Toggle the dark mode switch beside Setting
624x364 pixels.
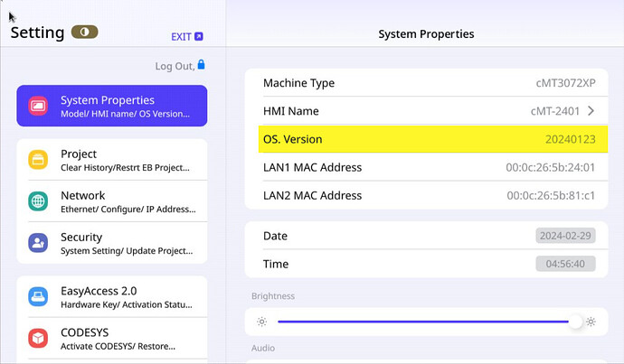point(84,33)
